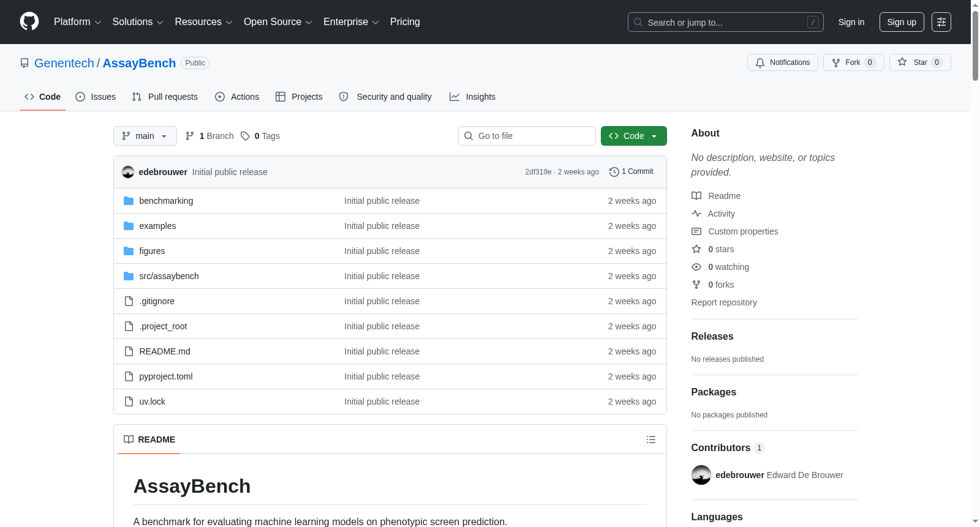
Task: Switch to the Issues tab
Action: coord(96,97)
